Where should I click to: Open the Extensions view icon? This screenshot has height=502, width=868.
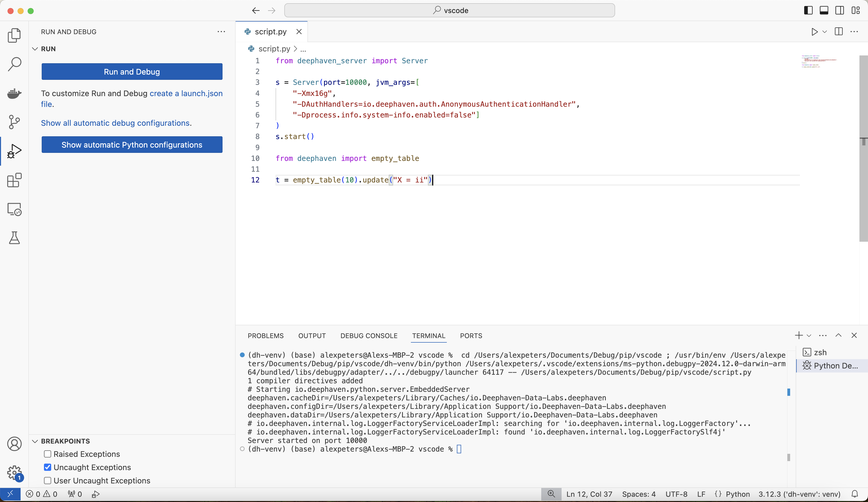coord(14,180)
